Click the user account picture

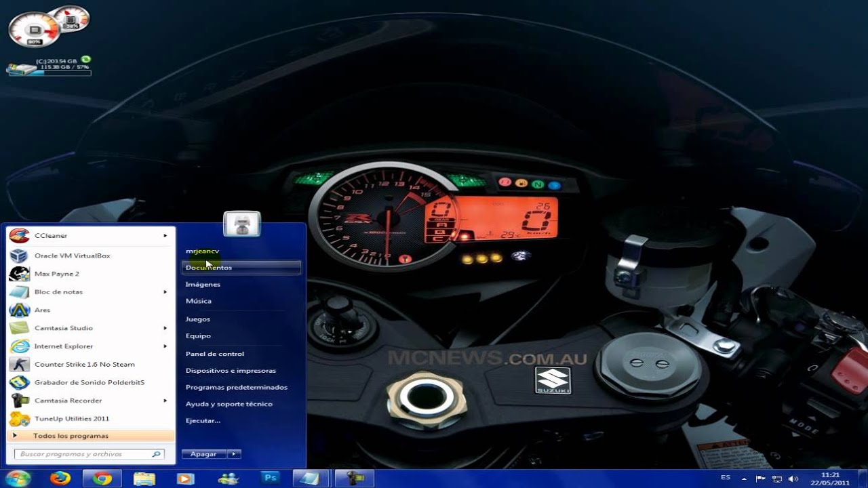pos(242,224)
